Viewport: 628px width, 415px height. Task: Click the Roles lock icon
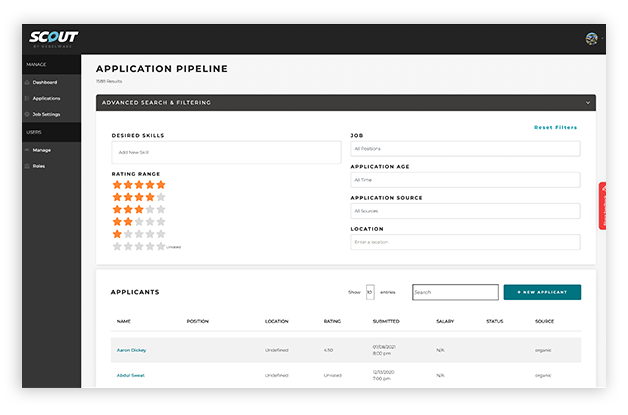27,166
